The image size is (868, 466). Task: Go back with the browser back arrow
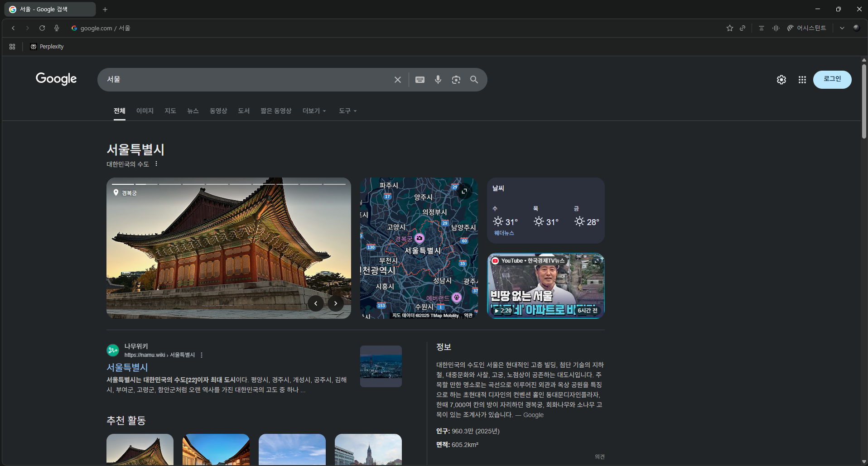(x=13, y=28)
